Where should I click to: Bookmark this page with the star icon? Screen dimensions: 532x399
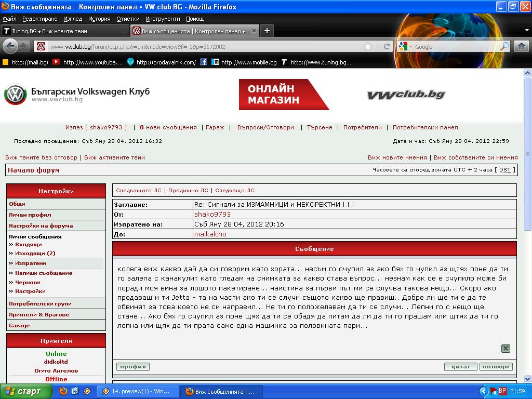368,47
